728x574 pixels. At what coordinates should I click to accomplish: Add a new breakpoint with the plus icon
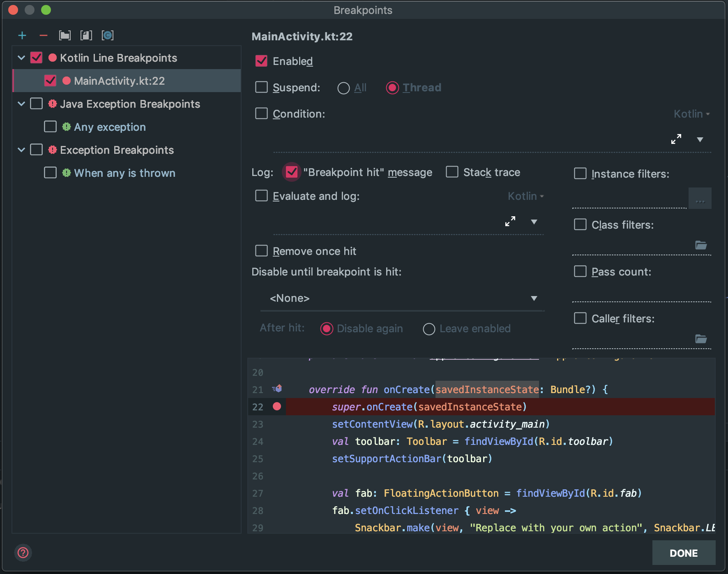(x=22, y=35)
